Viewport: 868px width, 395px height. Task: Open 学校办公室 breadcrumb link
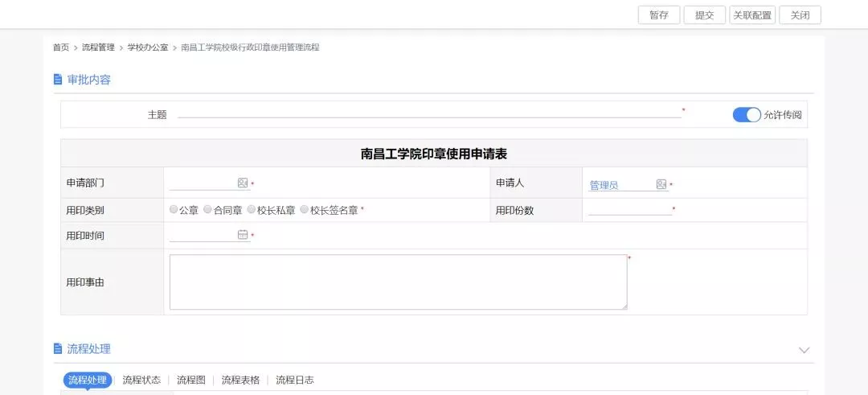[148, 47]
